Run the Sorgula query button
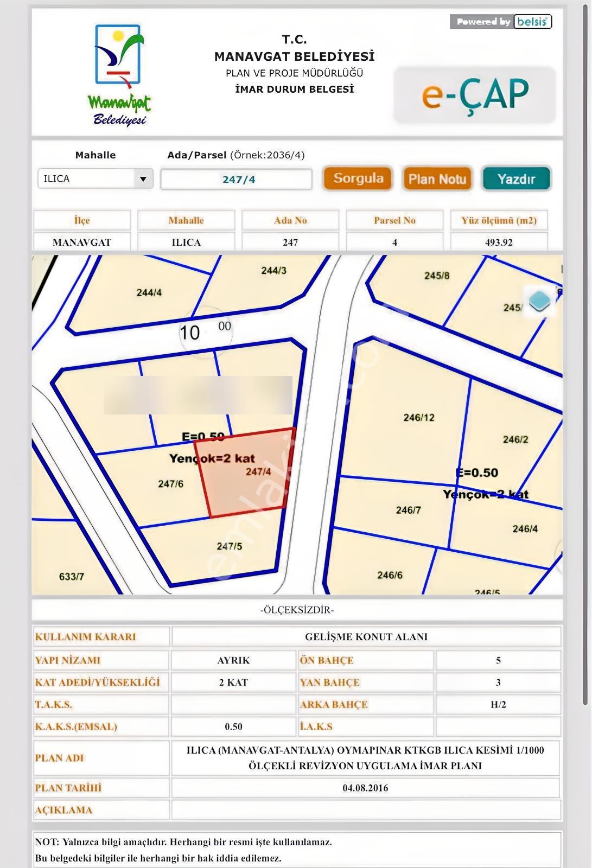Viewport: 592px width, 868px height. [x=358, y=178]
